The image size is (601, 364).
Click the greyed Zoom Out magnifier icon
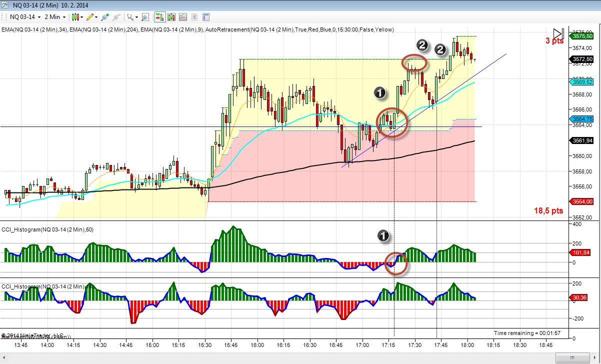point(116,17)
